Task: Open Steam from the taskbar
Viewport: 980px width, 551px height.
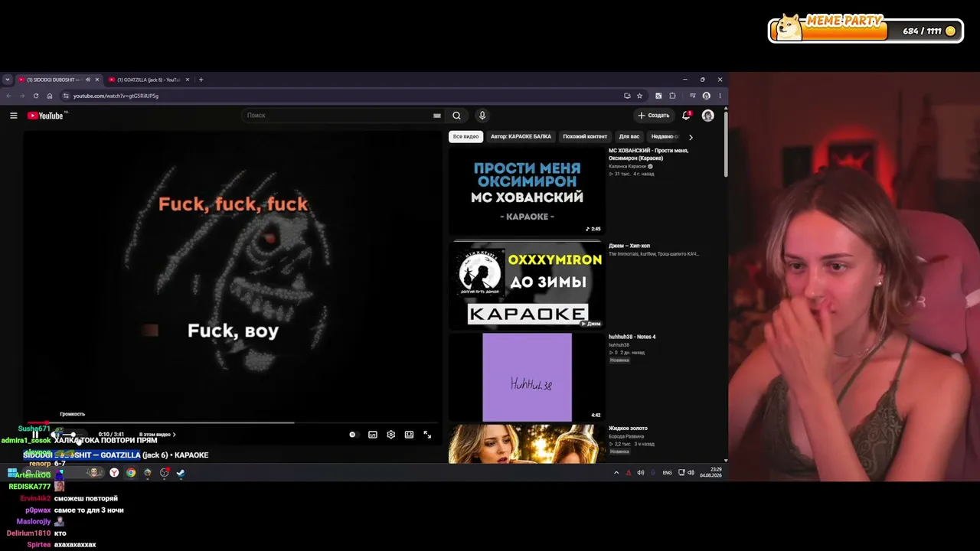Action: coord(181,473)
